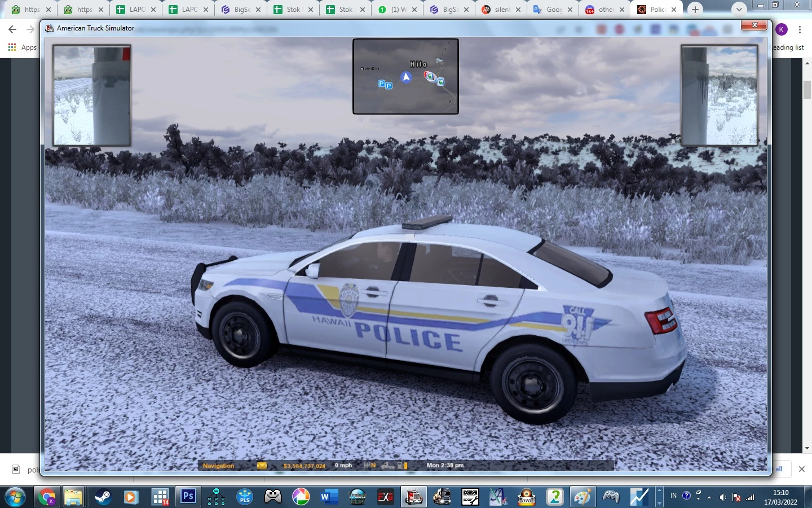Click the Navigation button in the game HUD

[219, 466]
